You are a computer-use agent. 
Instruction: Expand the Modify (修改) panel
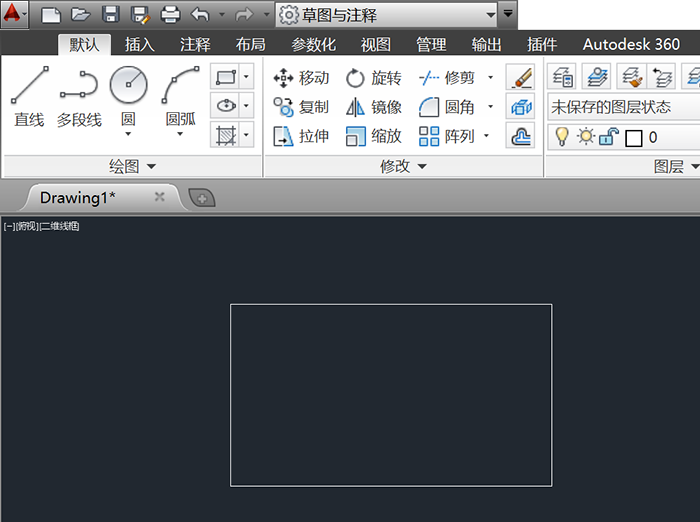[404, 167]
